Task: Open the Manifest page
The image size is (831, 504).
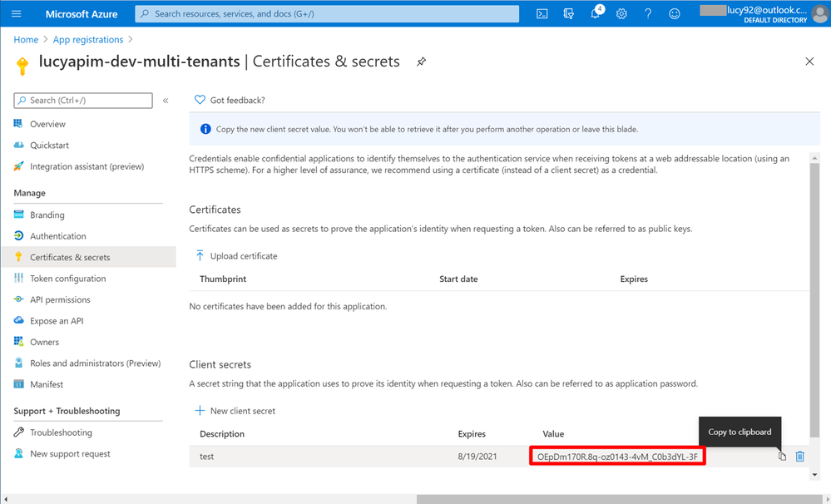Action: (x=47, y=384)
